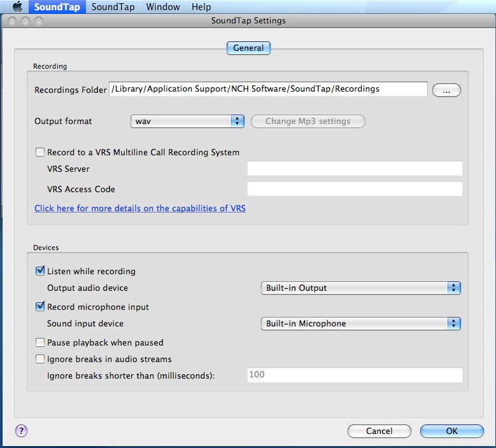This screenshot has width=496, height=448.
Task: Confirm settings with OK button
Action: 451,431
